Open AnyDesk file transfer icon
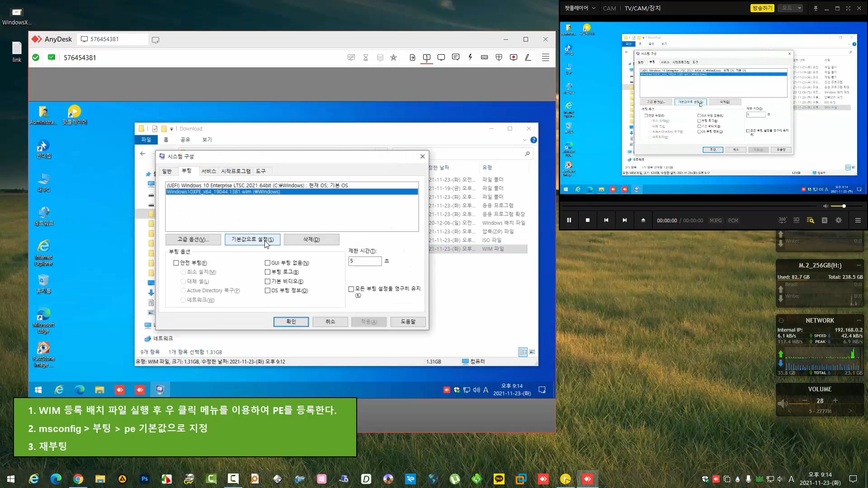The width and height of the screenshot is (868, 488). [412, 57]
